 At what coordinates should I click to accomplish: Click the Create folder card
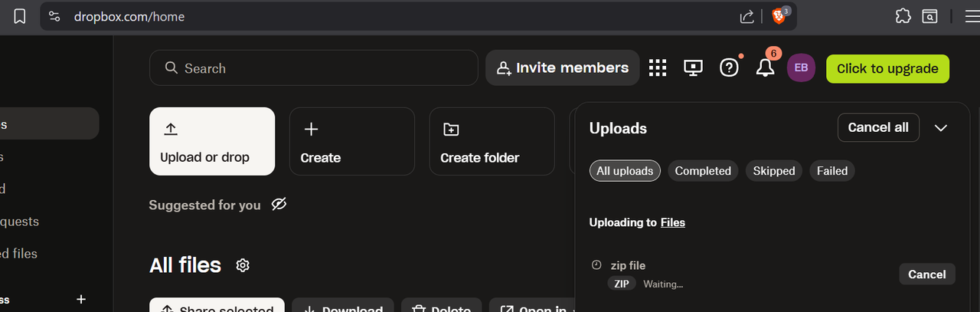(492, 141)
